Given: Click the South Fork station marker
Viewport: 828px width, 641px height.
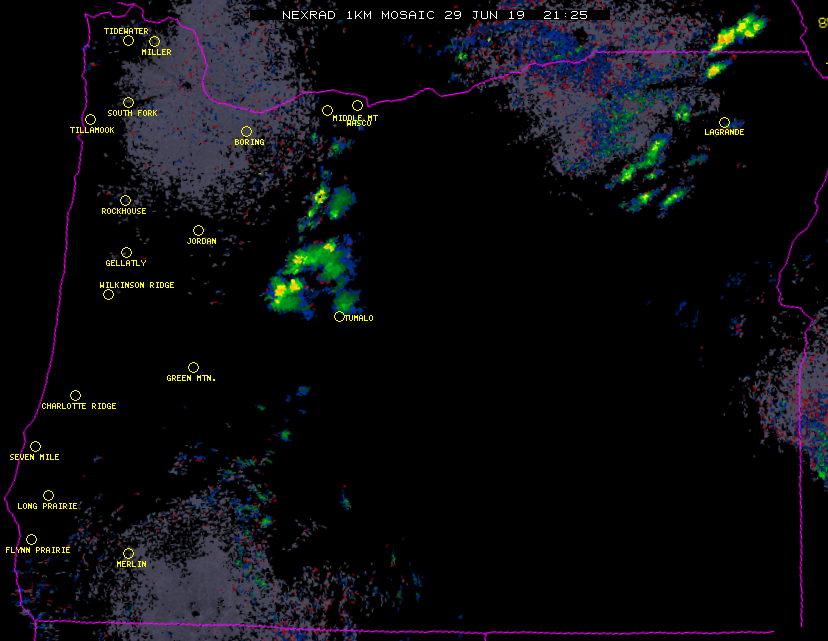Looking at the screenshot, I should (128, 102).
